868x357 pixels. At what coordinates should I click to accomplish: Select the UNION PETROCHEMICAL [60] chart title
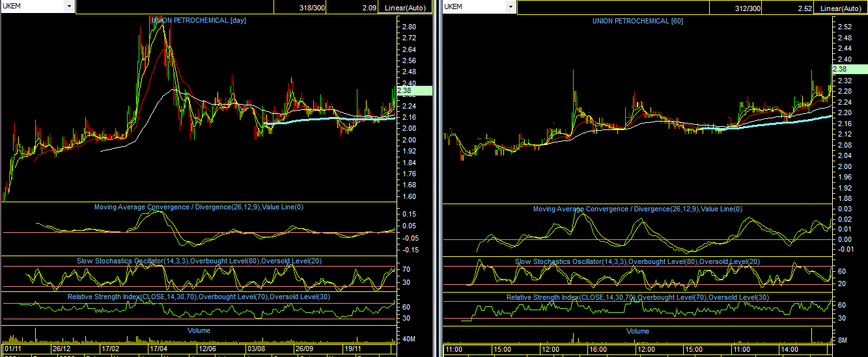click(637, 21)
